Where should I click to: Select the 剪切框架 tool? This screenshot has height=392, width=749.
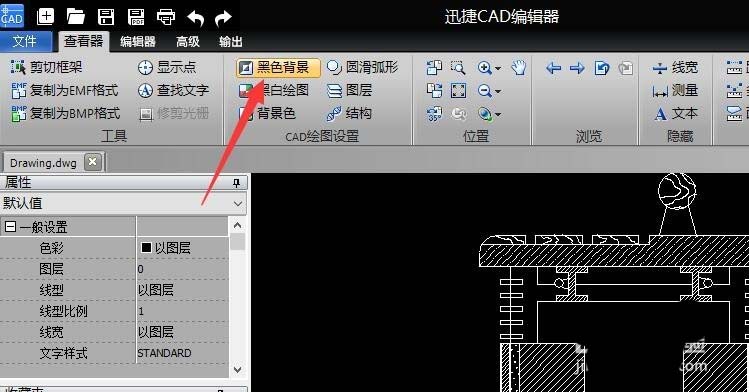point(46,67)
